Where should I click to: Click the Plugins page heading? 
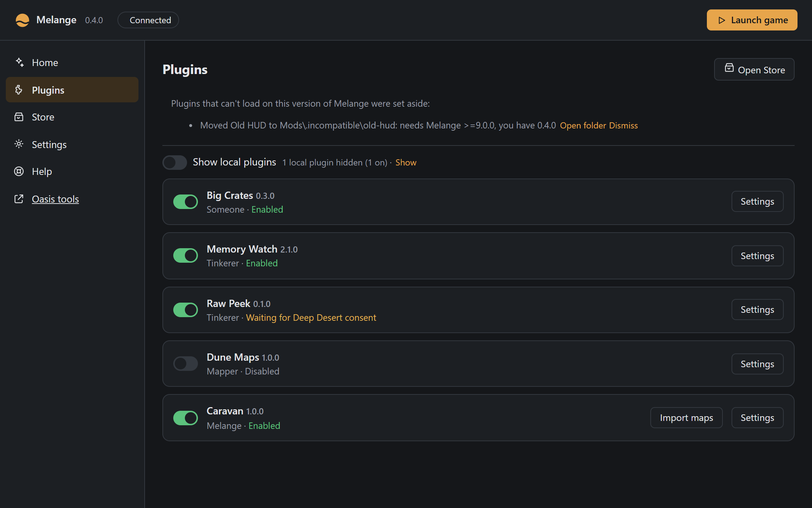pos(185,69)
